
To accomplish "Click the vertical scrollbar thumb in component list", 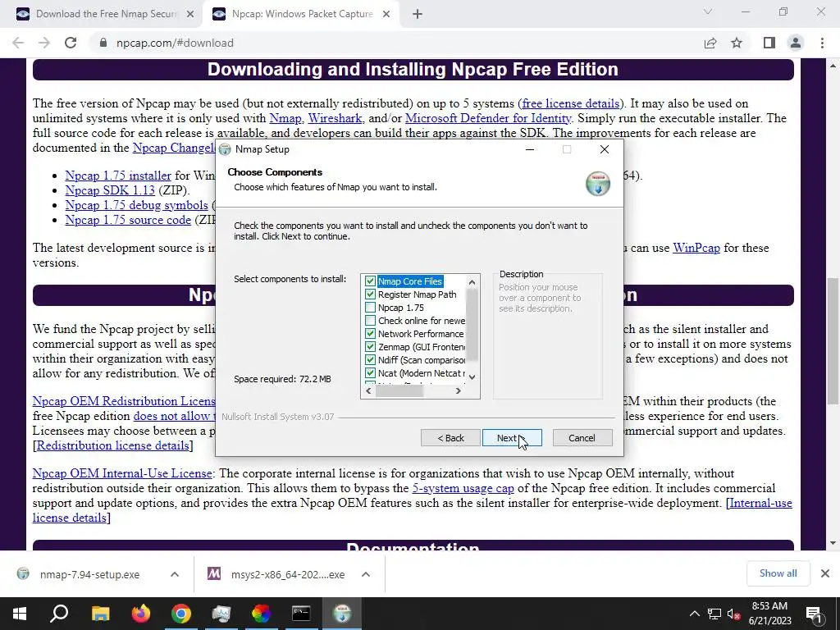I will [472, 325].
